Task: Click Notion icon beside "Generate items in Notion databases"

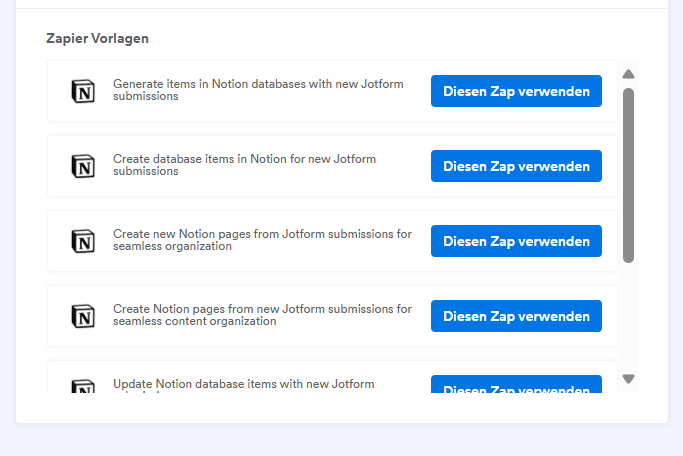Action: 84,91
